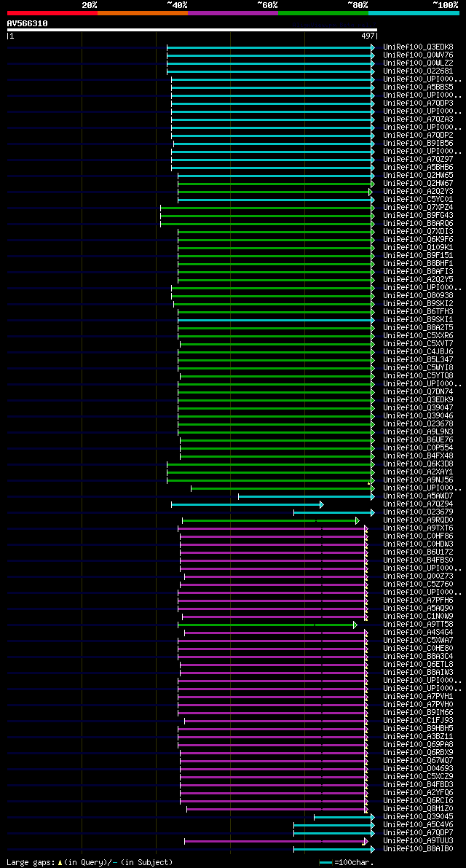Choose the UniRef100_A9L9N3 hit name
This screenshot has height=868, width=466.
pyautogui.click(x=418, y=432)
